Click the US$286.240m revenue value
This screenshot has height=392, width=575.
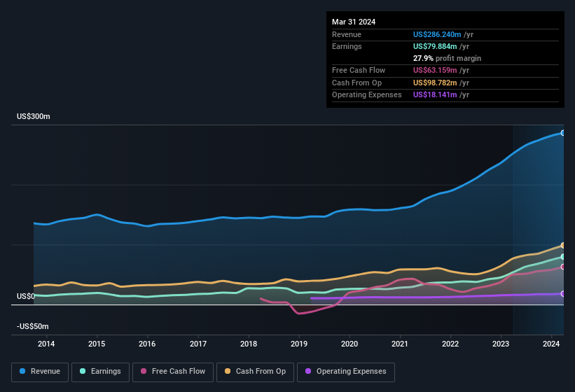437,34
